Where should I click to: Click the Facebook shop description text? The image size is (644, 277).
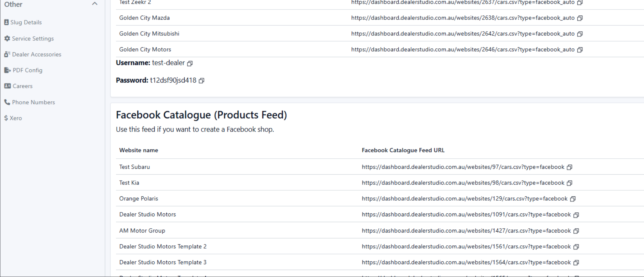click(x=195, y=130)
